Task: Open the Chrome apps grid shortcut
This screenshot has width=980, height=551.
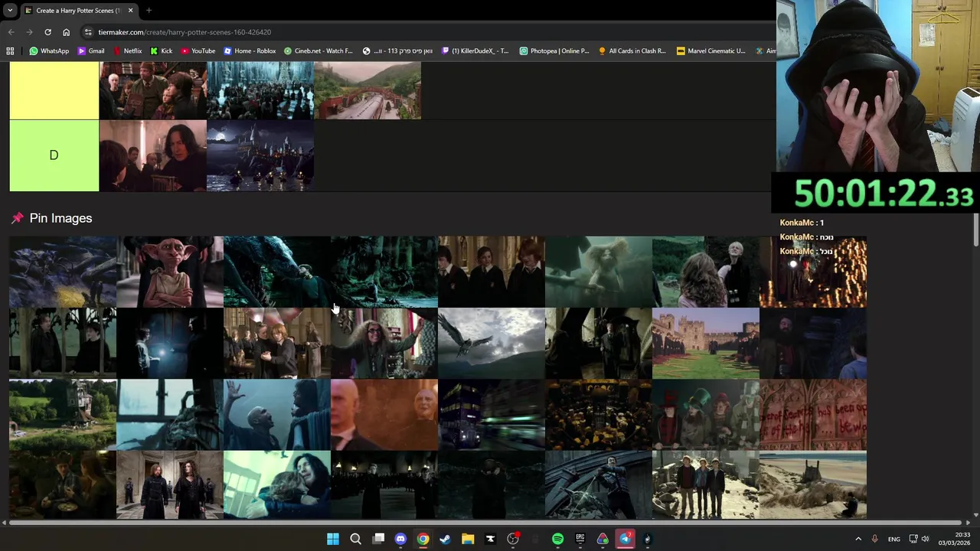Action: point(10,51)
